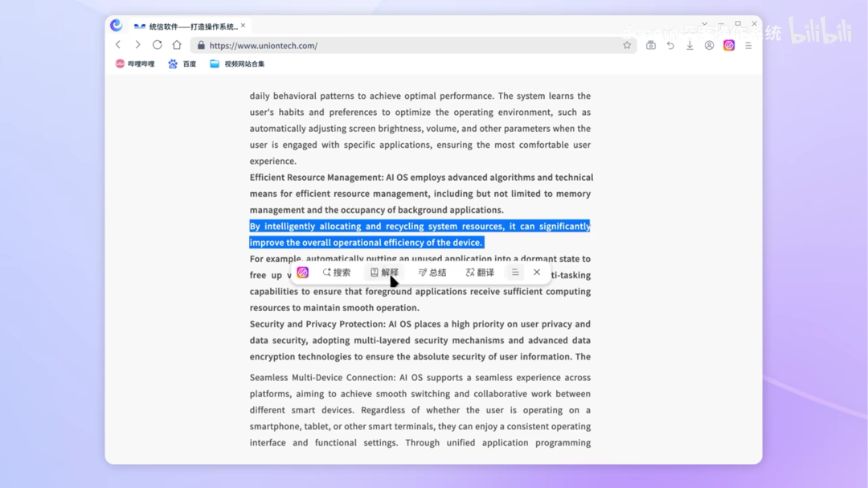Screen dimensions: 868x488
Task: Open the 百度 bookmark
Action: tap(182, 64)
